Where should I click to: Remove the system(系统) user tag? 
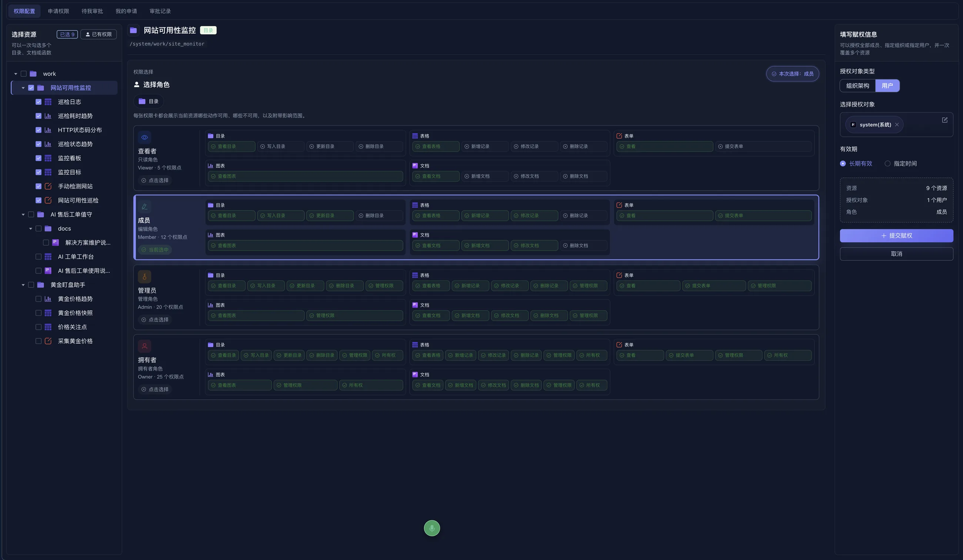(x=897, y=124)
